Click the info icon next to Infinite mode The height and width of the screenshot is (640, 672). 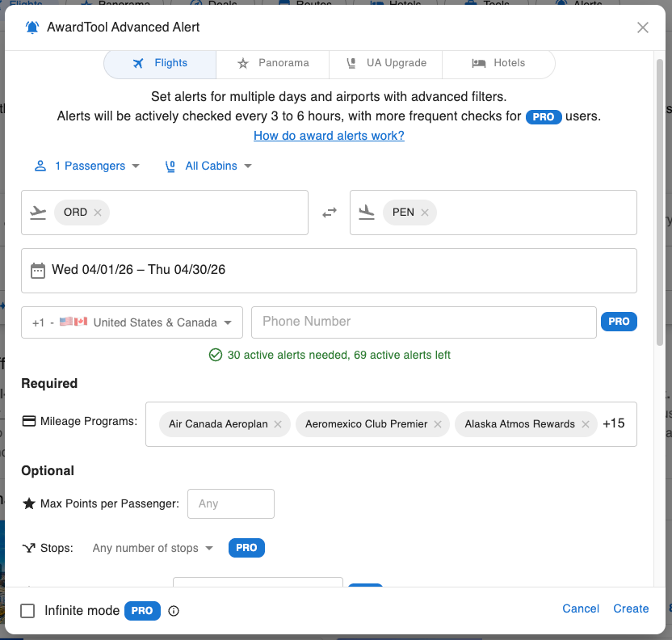click(x=173, y=611)
